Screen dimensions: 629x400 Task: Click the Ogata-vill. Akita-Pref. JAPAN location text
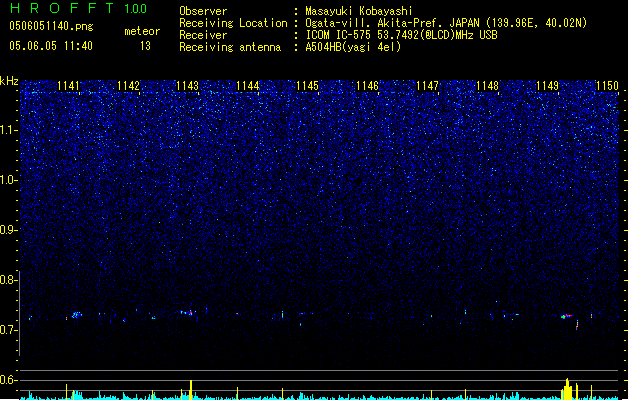[446, 23]
